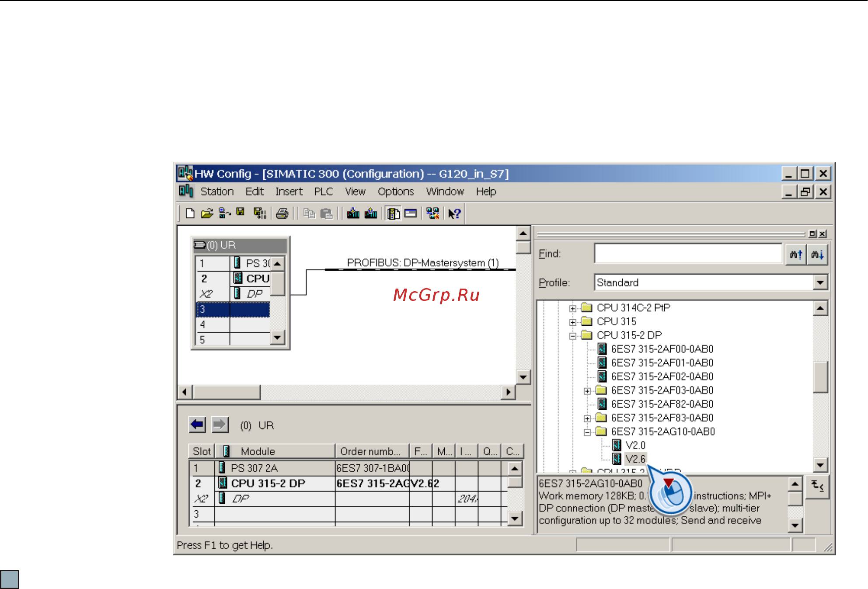Select catalog item 6ES7 315-2AF02-0AB0
This screenshot has width=868, height=589.
pos(662,376)
